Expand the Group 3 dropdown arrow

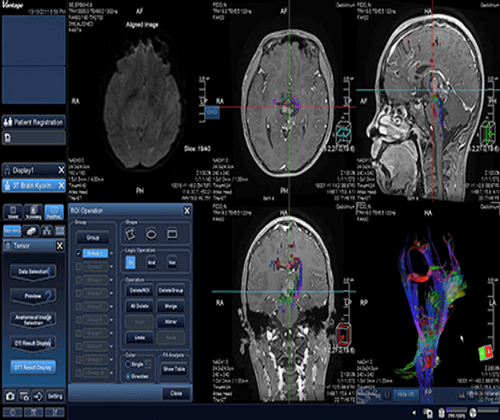coord(111,280)
